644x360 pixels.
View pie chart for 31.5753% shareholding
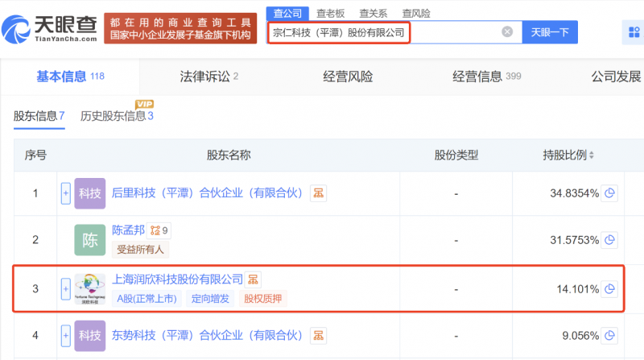click(610, 240)
